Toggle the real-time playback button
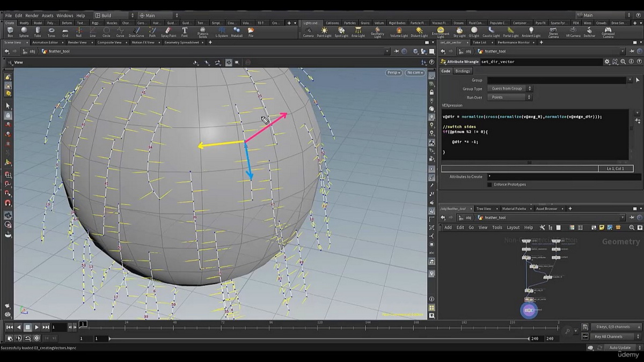 [37, 338]
